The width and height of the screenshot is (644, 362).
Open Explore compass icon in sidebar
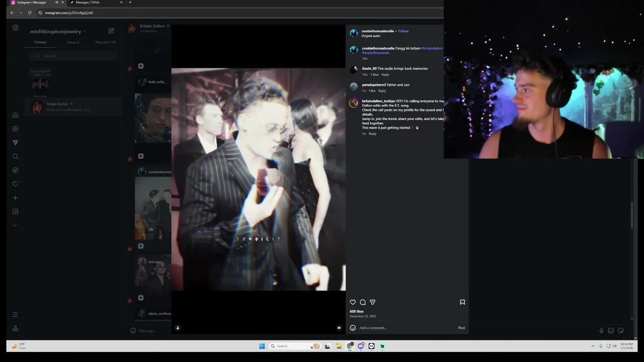(x=15, y=170)
